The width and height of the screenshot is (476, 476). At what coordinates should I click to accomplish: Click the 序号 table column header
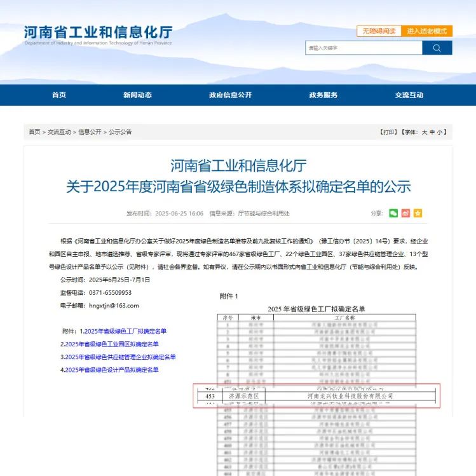click(x=228, y=318)
